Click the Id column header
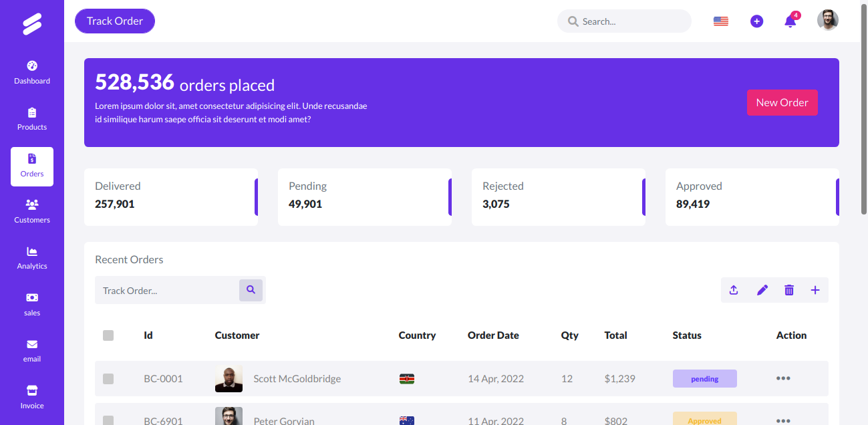868x425 pixels. pos(148,335)
